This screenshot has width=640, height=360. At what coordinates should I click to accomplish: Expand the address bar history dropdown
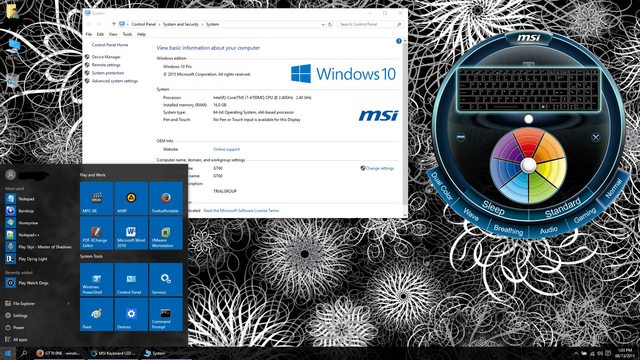tap(323, 24)
